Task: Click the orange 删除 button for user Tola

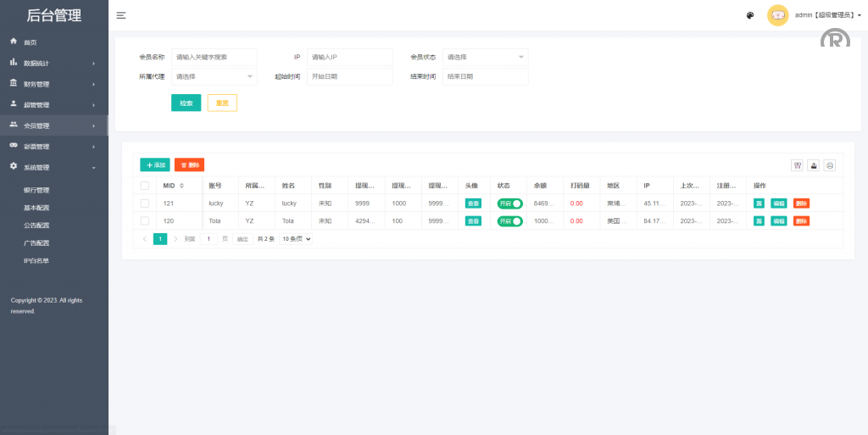Action: click(801, 221)
